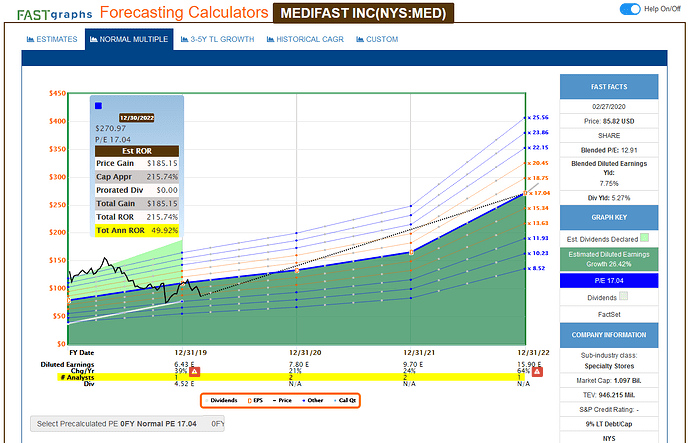Toggle Cal Qt series in chart legend
689x443 pixels.
(345, 400)
